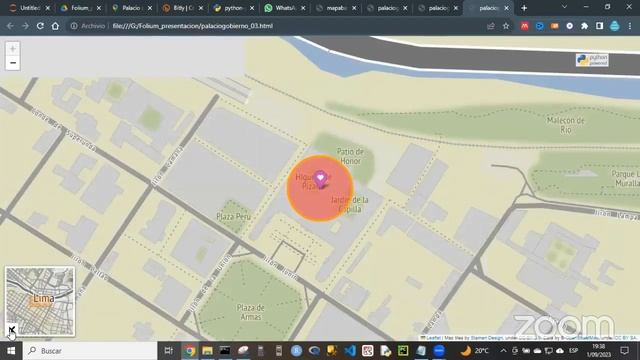Viewport: 640px width, 360px height.
Task: Open the red M extension
Action: click(x=524, y=26)
